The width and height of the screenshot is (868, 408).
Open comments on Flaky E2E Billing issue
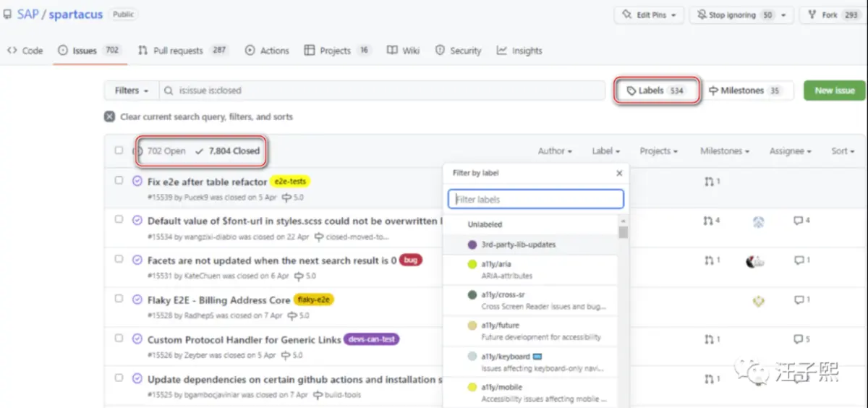click(801, 299)
